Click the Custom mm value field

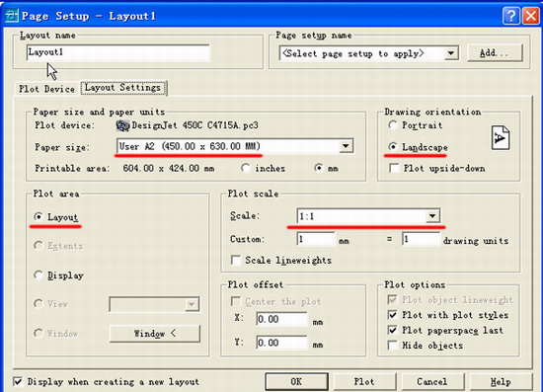(x=316, y=239)
